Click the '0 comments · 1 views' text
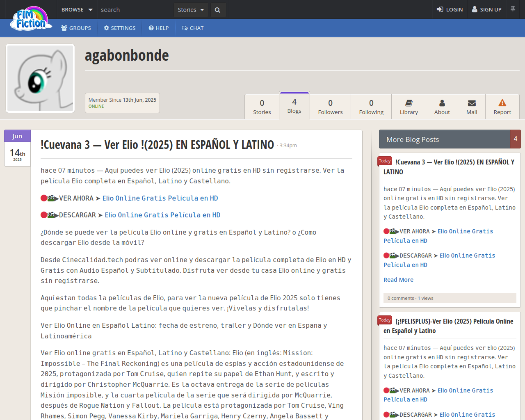Image resolution: width=525 pixels, height=420 pixels. pos(410,298)
